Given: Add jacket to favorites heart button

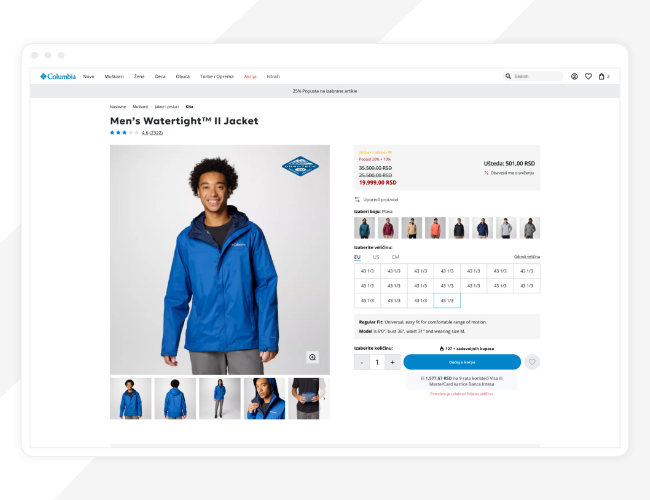Looking at the screenshot, I should (532, 362).
